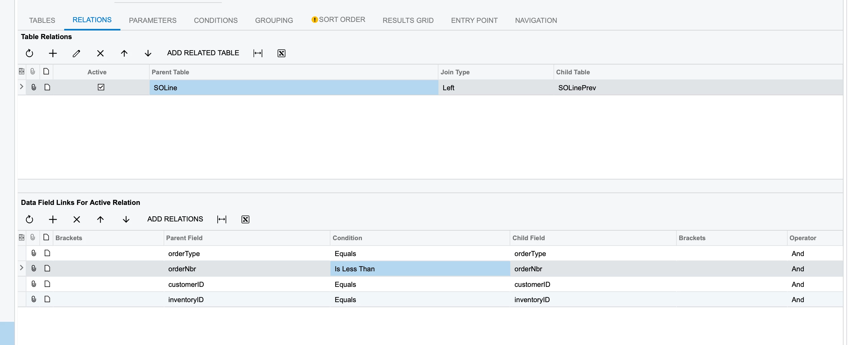The height and width of the screenshot is (345, 868).
Task: Refresh the Table Relations grid
Action: (29, 53)
